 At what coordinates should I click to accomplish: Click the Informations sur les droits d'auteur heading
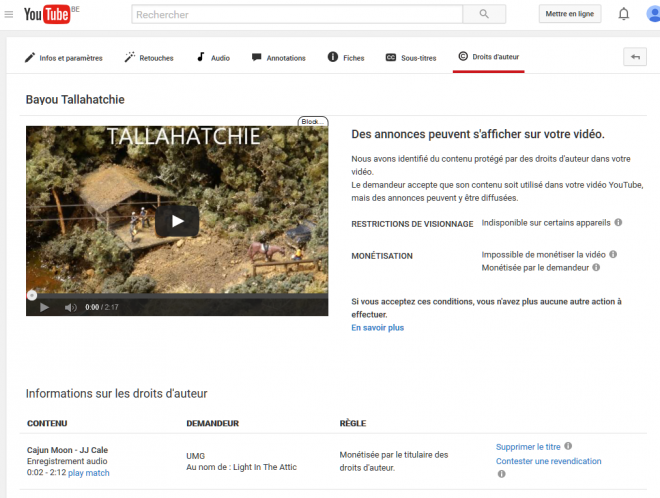[x=117, y=394]
